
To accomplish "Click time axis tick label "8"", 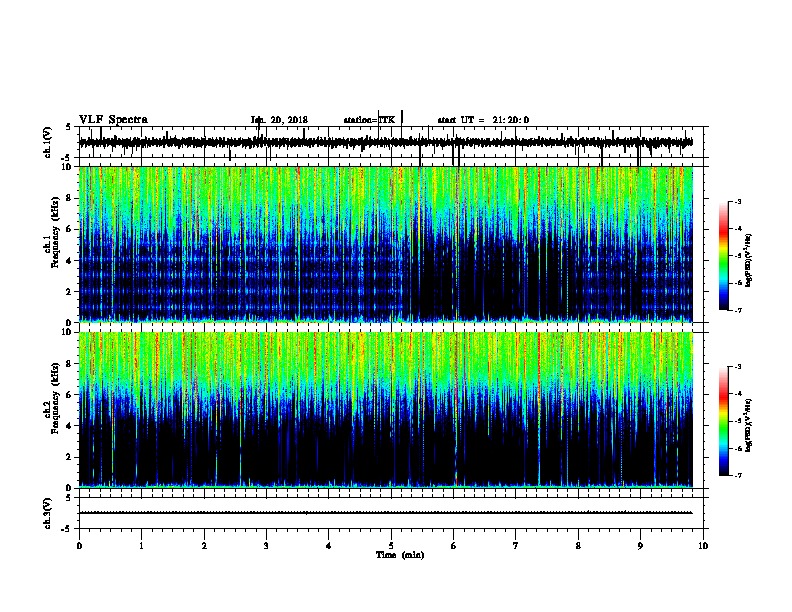I will [x=578, y=546].
